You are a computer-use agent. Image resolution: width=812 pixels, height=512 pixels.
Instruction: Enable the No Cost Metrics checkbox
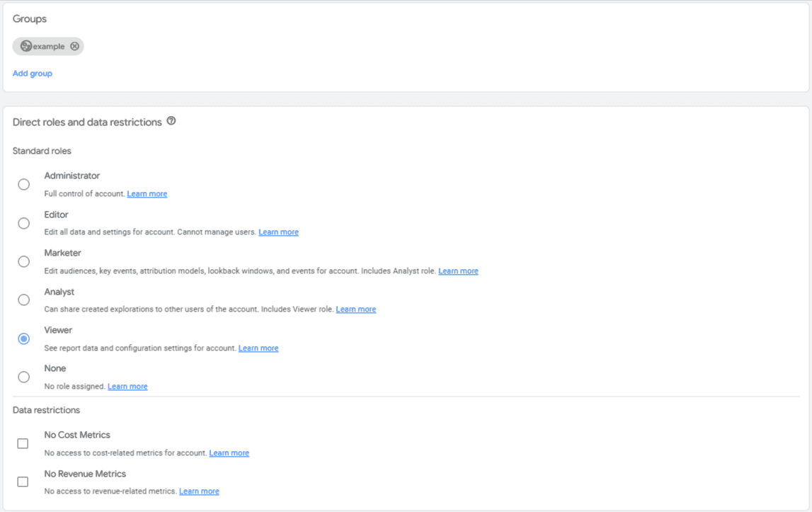click(23, 444)
